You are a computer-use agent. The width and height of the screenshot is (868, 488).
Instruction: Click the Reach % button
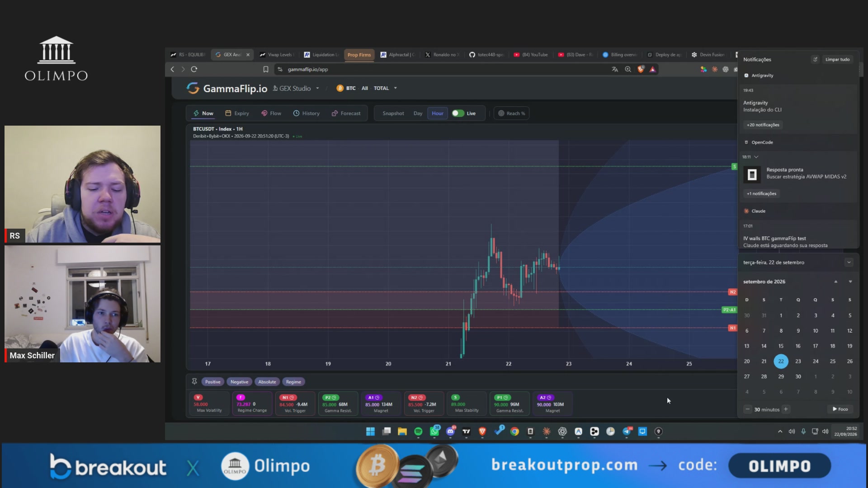point(512,113)
